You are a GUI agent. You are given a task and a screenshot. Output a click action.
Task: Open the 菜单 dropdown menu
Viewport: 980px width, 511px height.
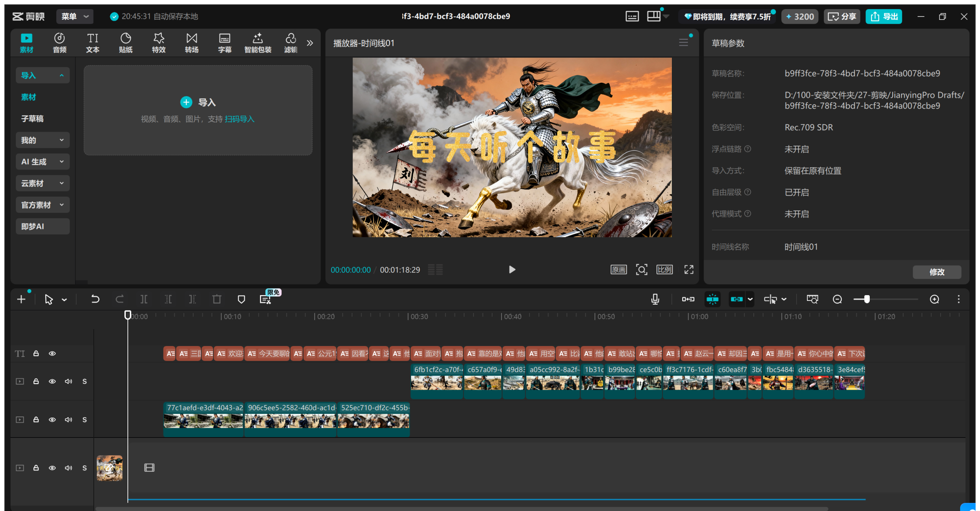(x=75, y=16)
